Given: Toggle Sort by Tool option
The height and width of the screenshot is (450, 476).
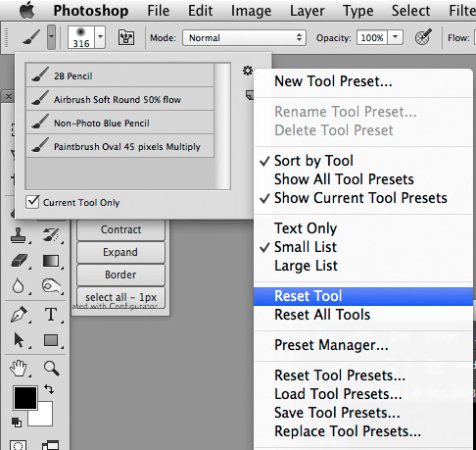Looking at the screenshot, I should click(363, 161).
